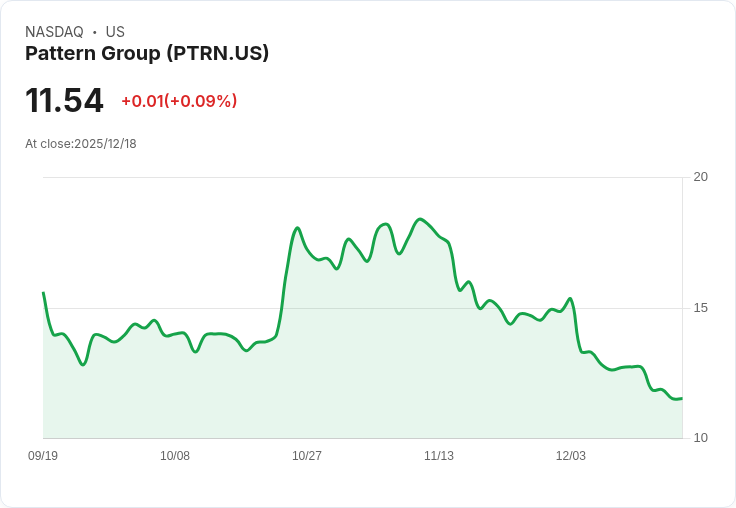Screen dimensions: 736x508
Task: Click the dot separator between NASDAQ and US
Action: tap(95, 32)
